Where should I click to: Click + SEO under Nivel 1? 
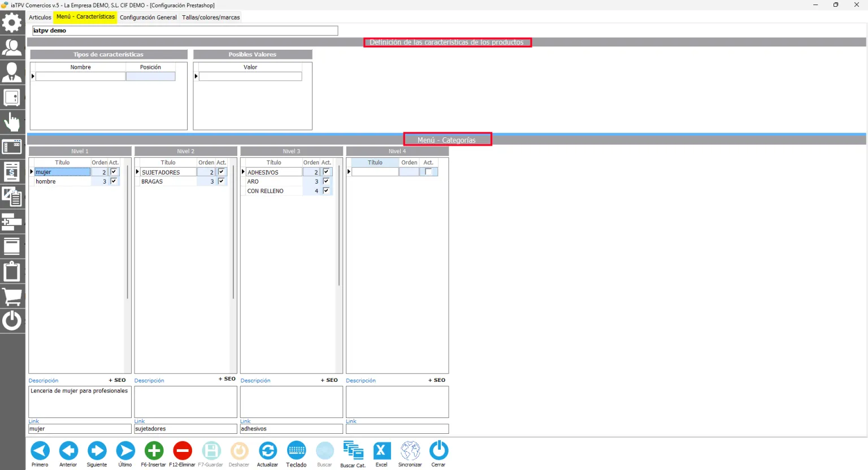coord(118,380)
